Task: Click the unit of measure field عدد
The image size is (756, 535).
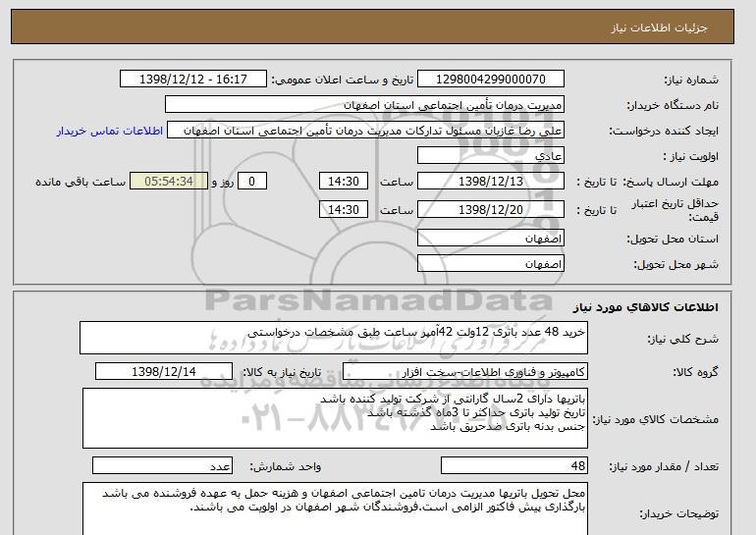Action: coord(162,465)
